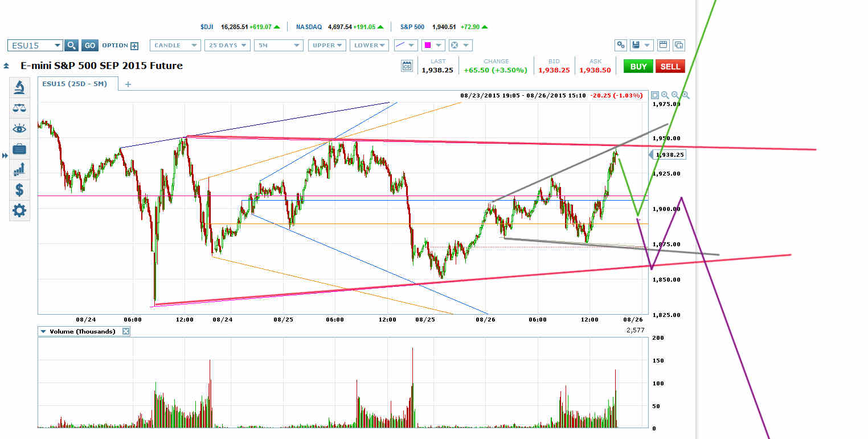Open the 5M interval dropdown

(279, 45)
